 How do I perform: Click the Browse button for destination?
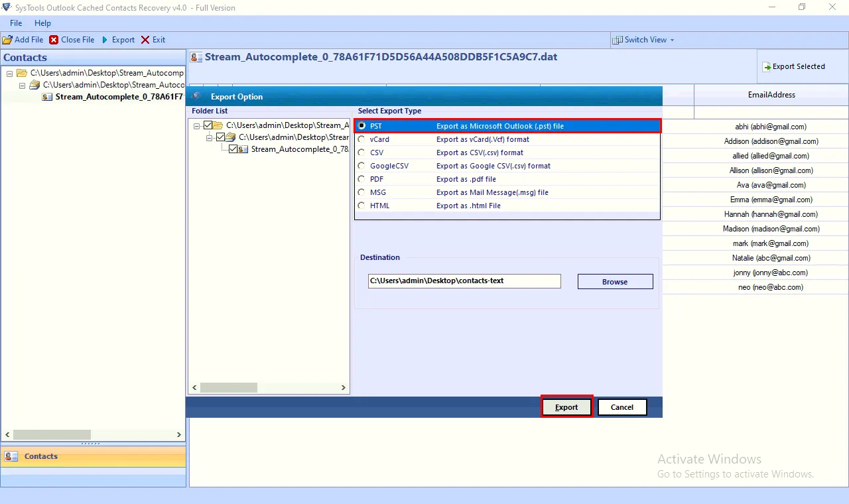click(614, 281)
